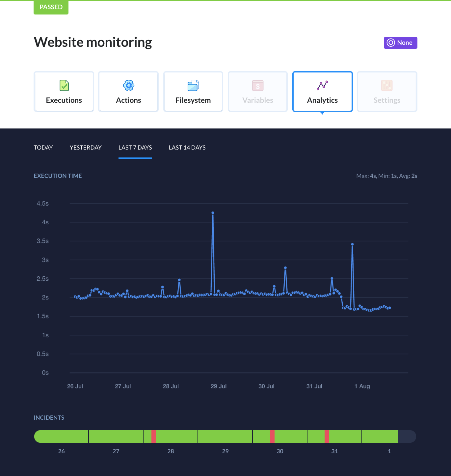Viewport: 451px width, 476px height.
Task: Click the red incident marker near 30
Action: [x=272, y=436]
